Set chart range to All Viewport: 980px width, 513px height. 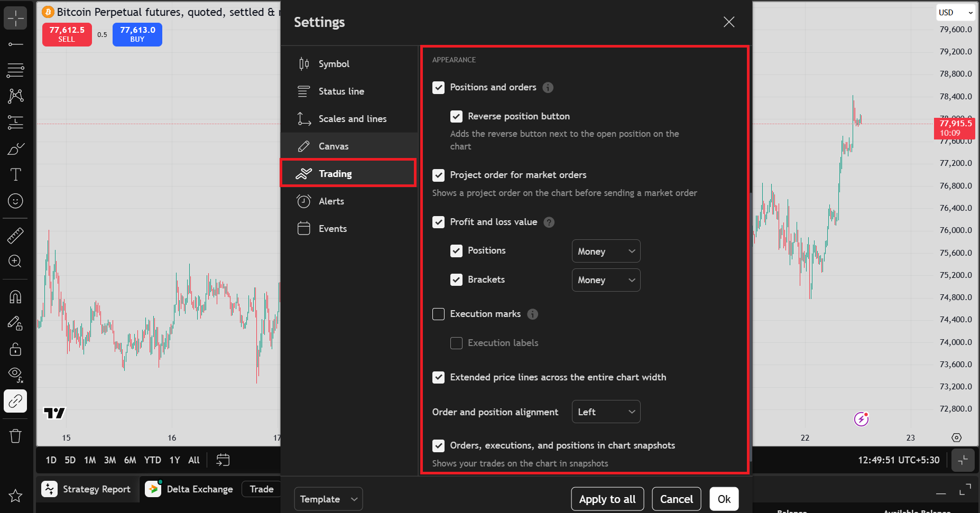click(194, 460)
